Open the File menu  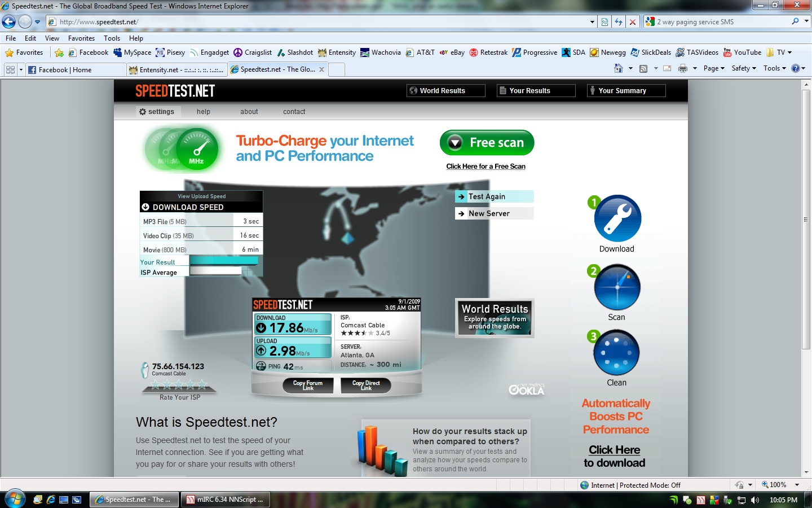11,38
